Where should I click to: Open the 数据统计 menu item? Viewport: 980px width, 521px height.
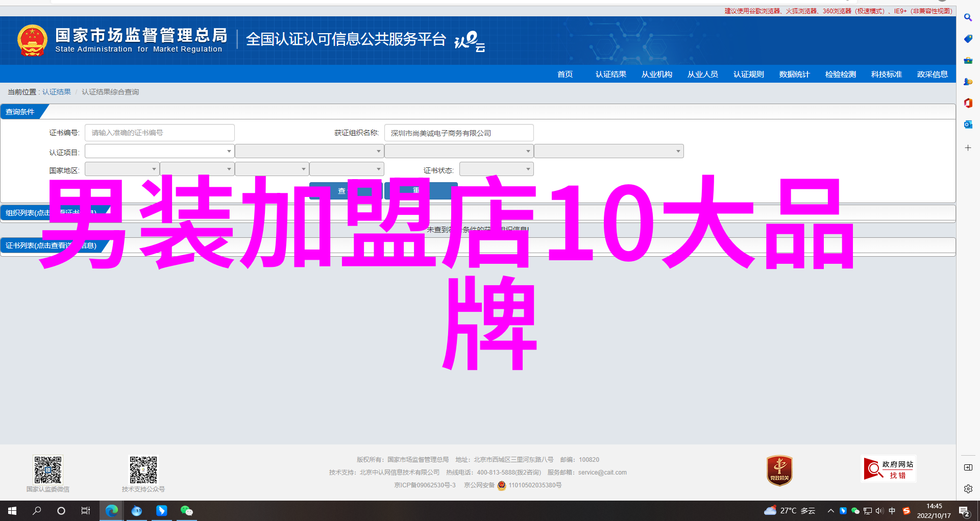795,75
